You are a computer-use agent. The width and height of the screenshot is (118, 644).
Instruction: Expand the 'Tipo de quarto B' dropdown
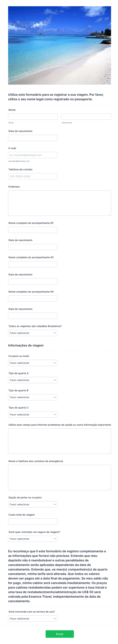click(33, 397)
